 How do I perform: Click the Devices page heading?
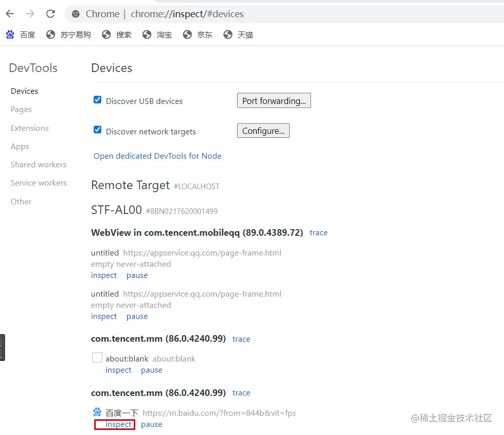[111, 68]
